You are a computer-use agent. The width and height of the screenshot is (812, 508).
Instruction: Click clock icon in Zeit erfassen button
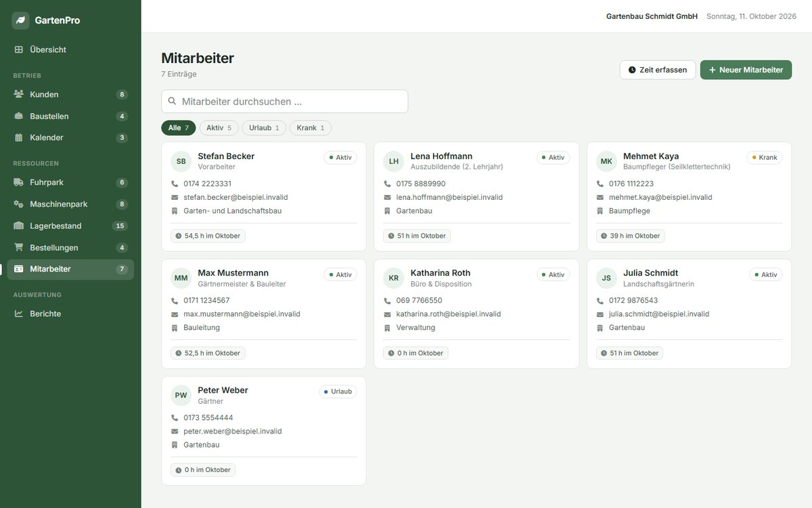tap(632, 70)
